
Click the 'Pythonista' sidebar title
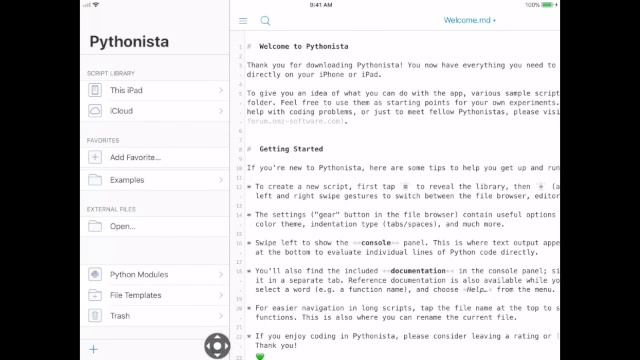point(129,42)
